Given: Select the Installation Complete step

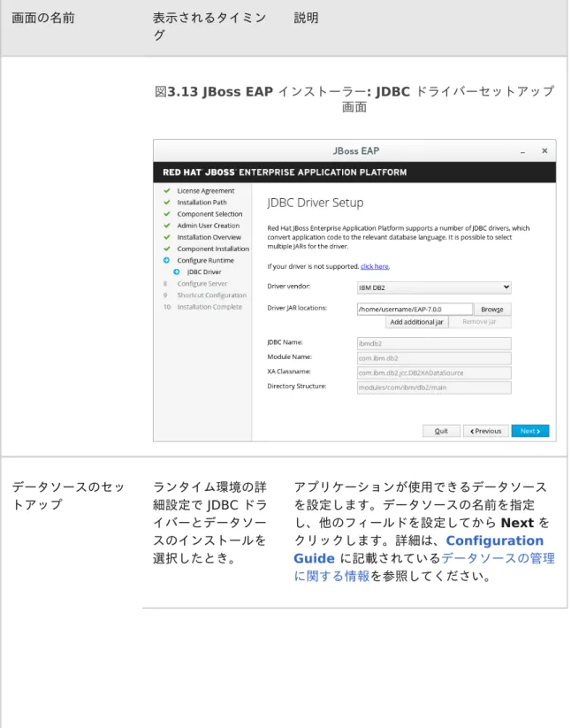Looking at the screenshot, I should pos(209,307).
